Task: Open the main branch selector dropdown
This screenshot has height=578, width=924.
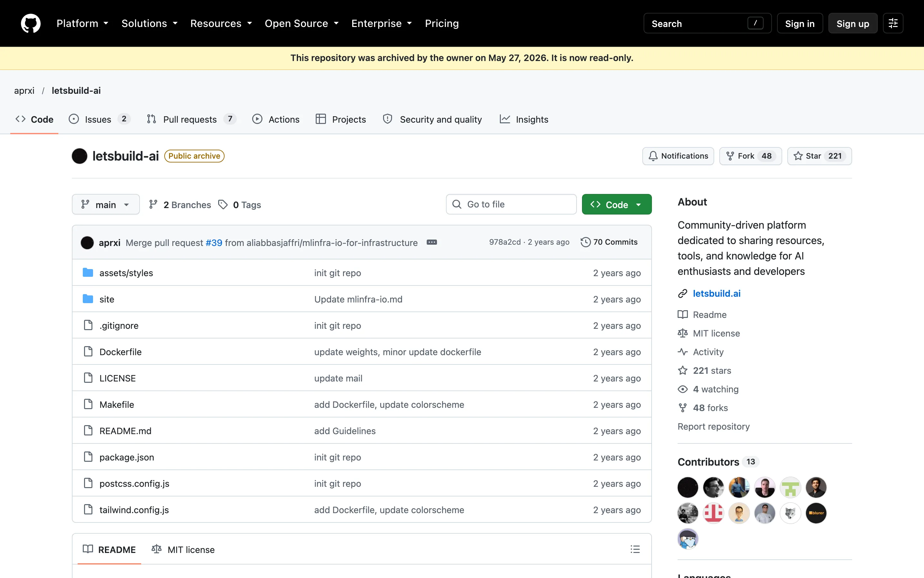Action: (106, 205)
